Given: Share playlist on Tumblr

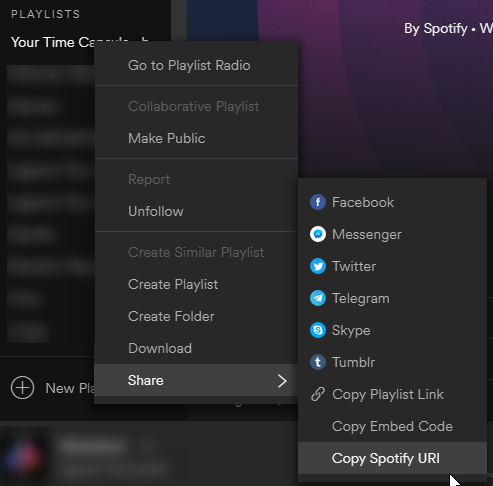Looking at the screenshot, I should 392,362.
